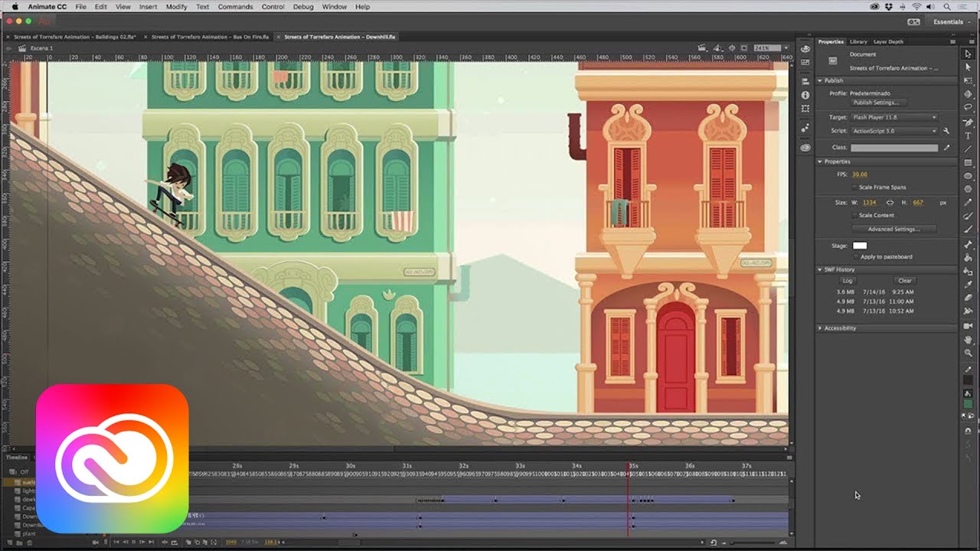The height and width of the screenshot is (551, 980).
Task: Select the Paint Bucket tool
Action: [x=968, y=257]
